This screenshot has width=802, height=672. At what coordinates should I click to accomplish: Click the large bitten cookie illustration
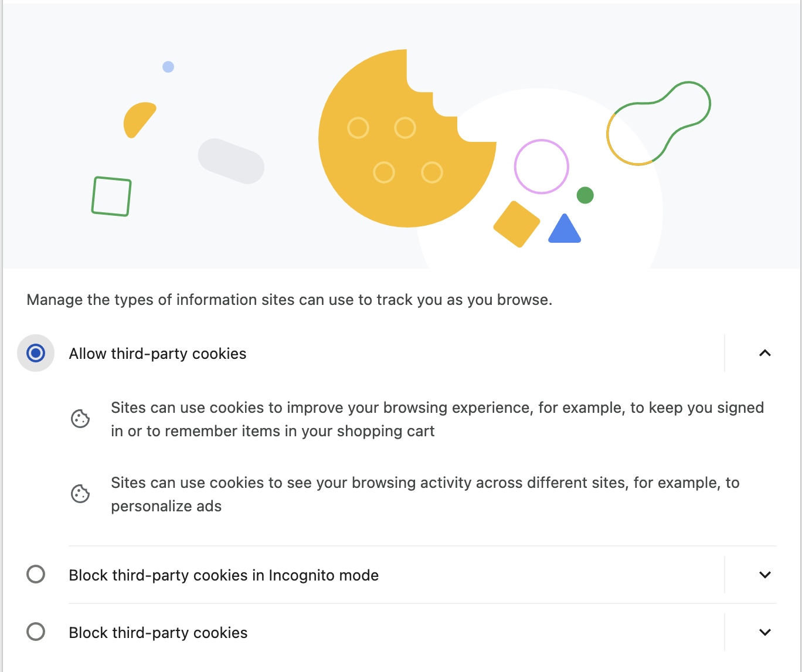(407, 138)
